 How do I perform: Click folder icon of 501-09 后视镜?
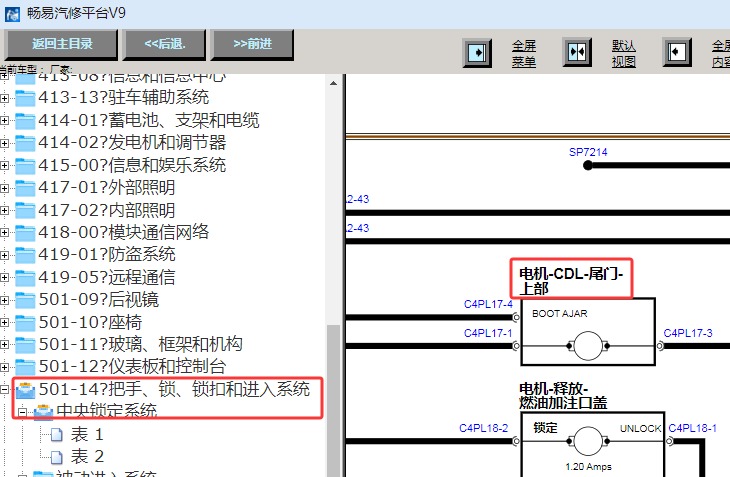(x=25, y=300)
